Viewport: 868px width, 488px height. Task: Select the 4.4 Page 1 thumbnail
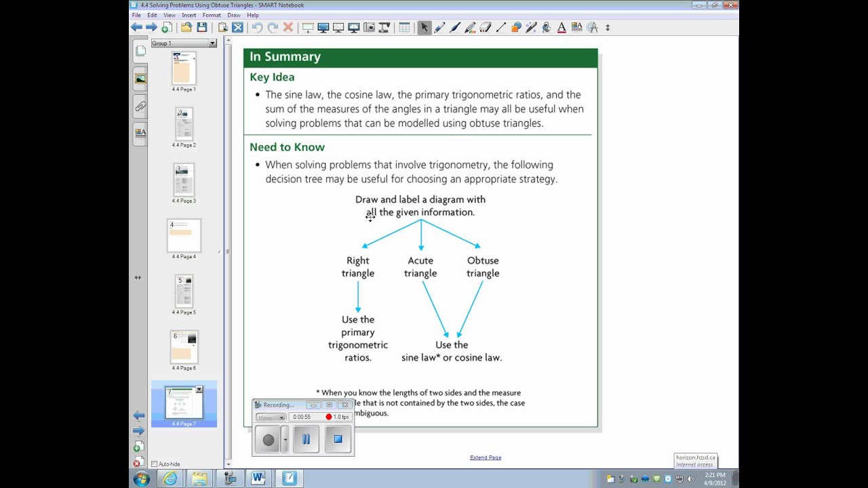click(184, 68)
